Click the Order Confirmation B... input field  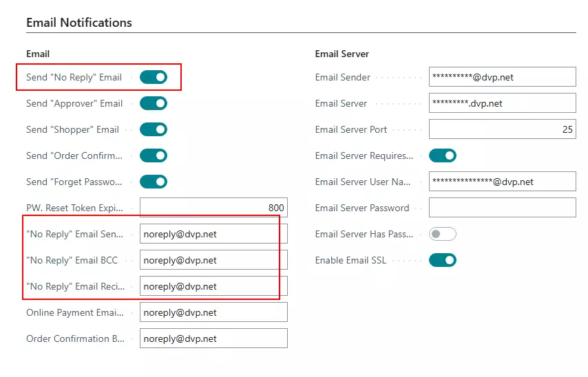pos(213,338)
